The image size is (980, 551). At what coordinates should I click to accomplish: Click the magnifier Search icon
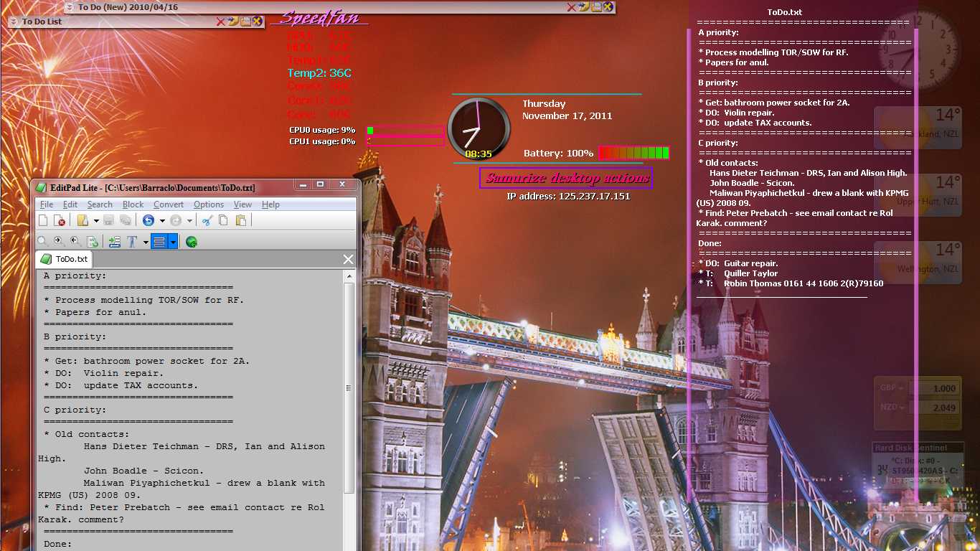43,242
